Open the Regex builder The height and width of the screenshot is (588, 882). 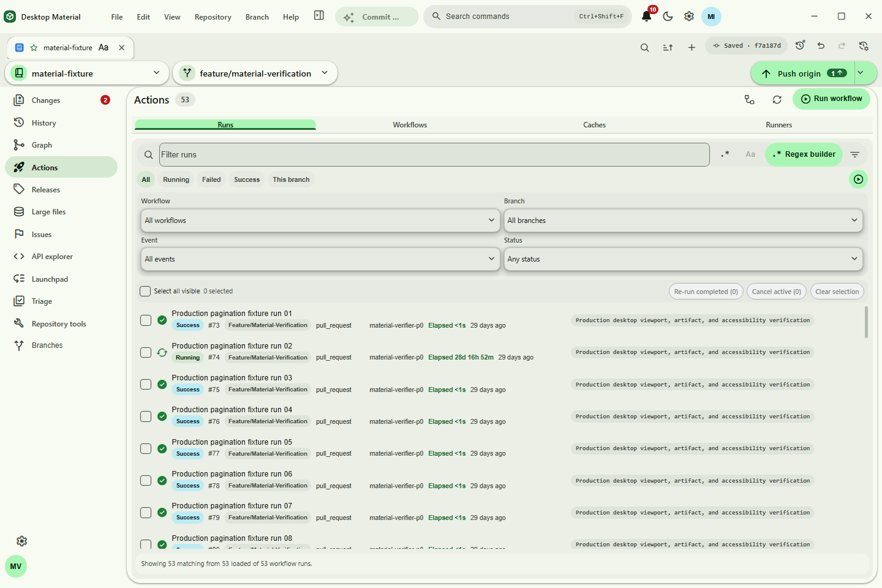click(x=804, y=154)
